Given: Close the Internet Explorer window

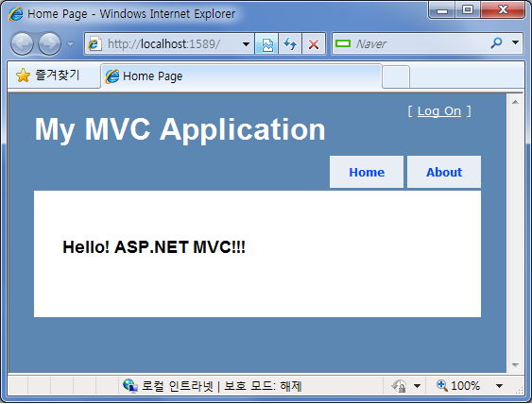Looking at the screenshot, I should point(503,10).
